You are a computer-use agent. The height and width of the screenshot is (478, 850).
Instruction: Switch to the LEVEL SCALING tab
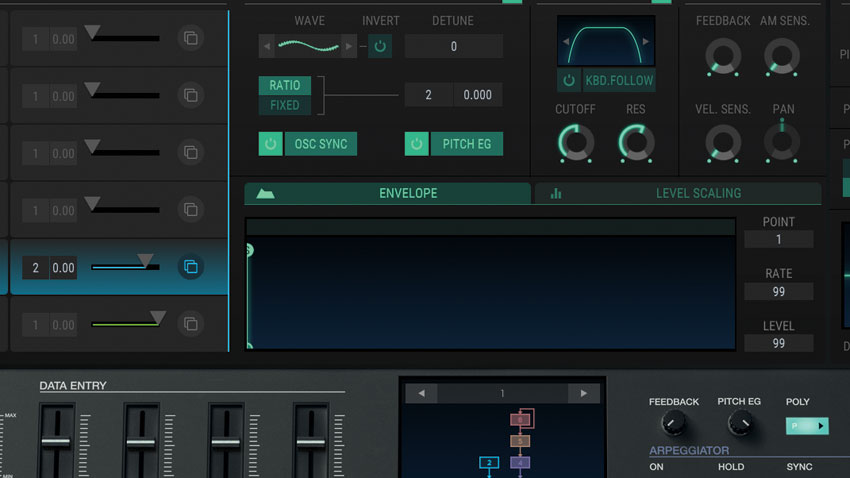pos(678,193)
